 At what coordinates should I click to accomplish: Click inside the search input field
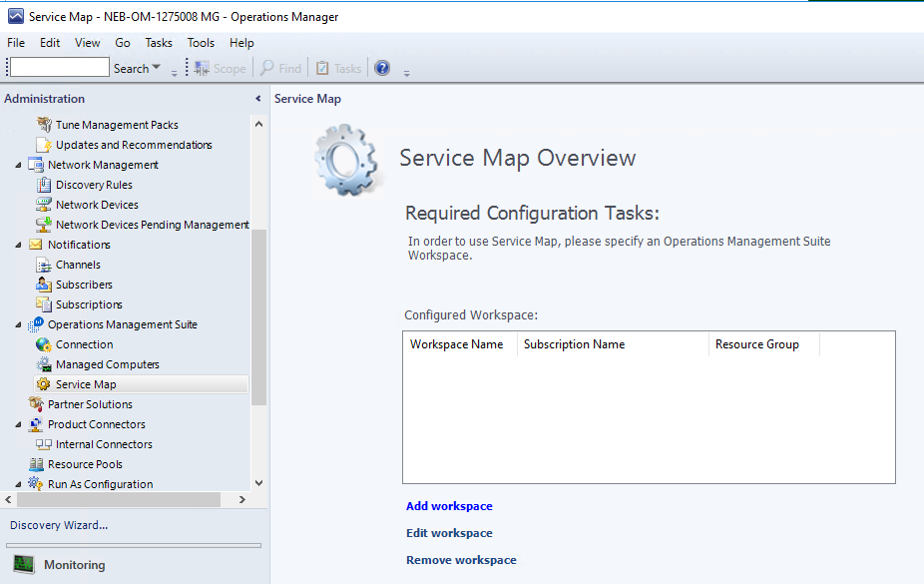coord(57,67)
